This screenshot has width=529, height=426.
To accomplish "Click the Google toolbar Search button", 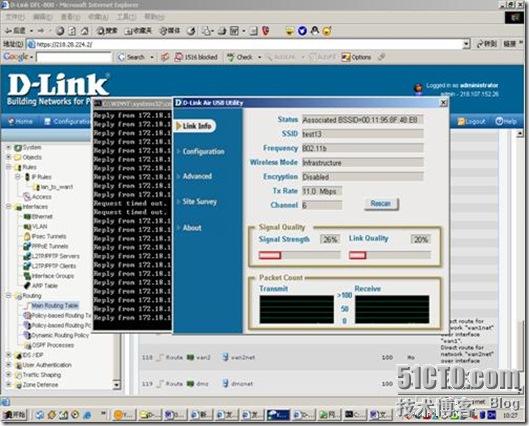I will (x=132, y=57).
